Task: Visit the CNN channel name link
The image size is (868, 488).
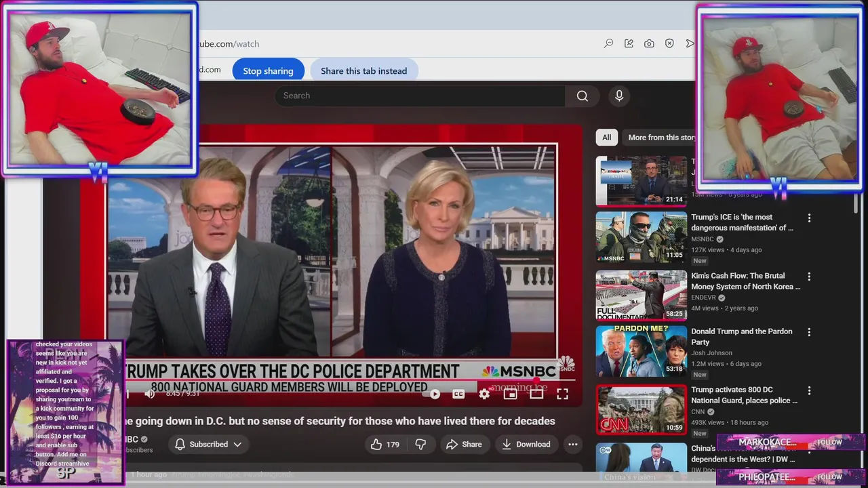Action: pyautogui.click(x=698, y=411)
